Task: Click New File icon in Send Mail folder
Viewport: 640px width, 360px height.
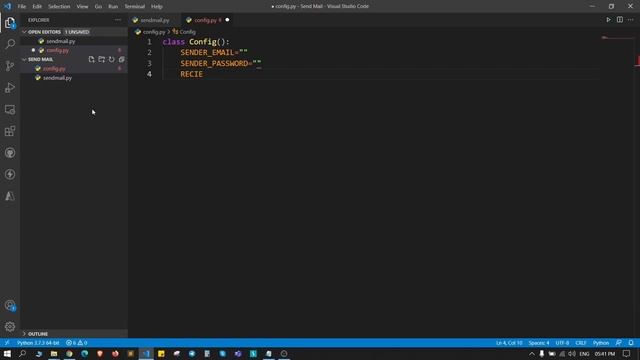Action: coord(91,60)
